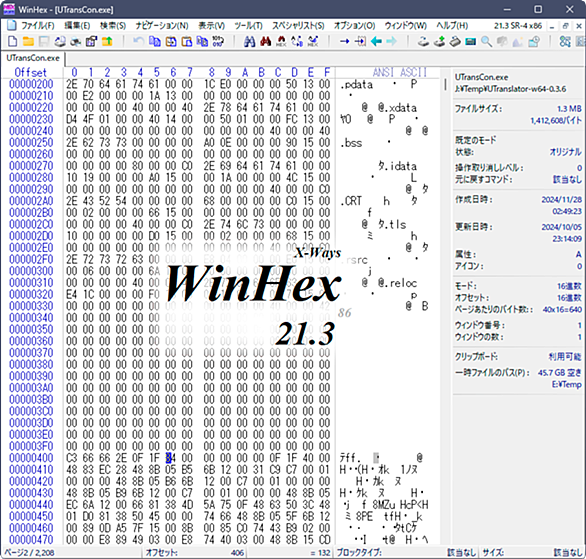Open the スペシャリスト(S) menu
This screenshot has width=586, height=559.
pyautogui.click(x=298, y=26)
